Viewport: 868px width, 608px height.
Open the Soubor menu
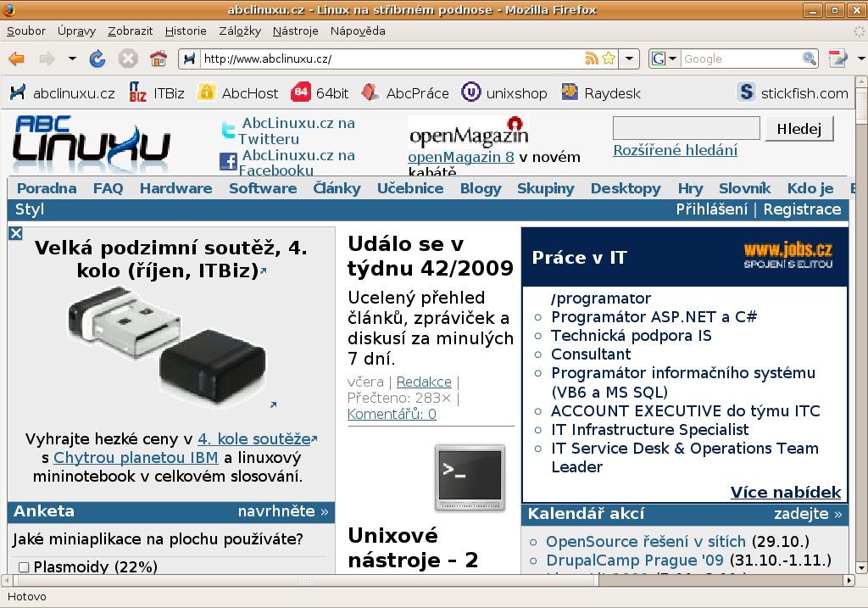click(26, 31)
